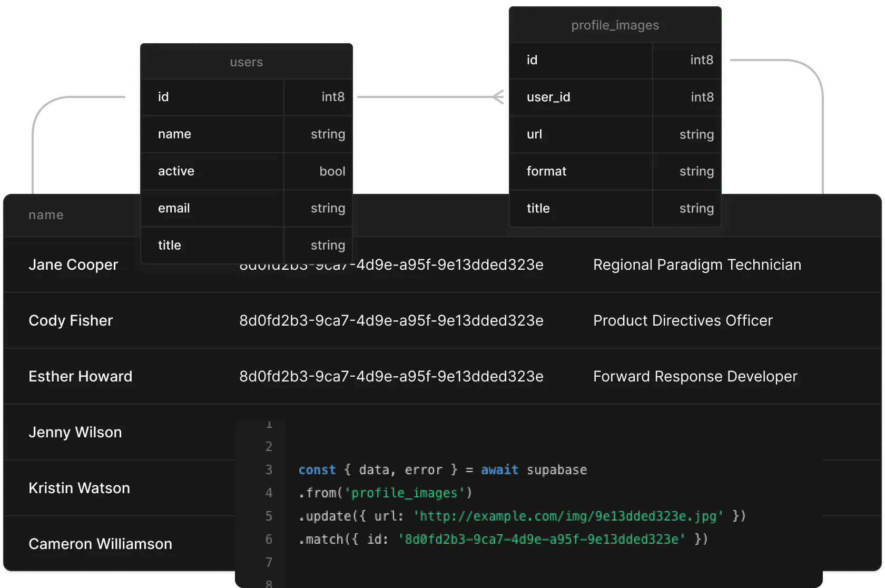This screenshot has width=885, height=588.
Task: Click the users table header
Action: pyautogui.click(x=246, y=62)
